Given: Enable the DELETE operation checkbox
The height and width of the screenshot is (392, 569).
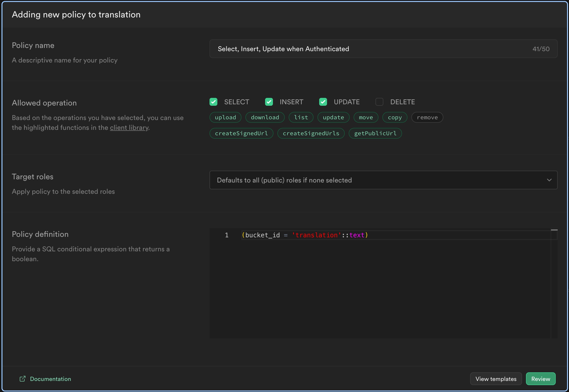Looking at the screenshot, I should [379, 102].
